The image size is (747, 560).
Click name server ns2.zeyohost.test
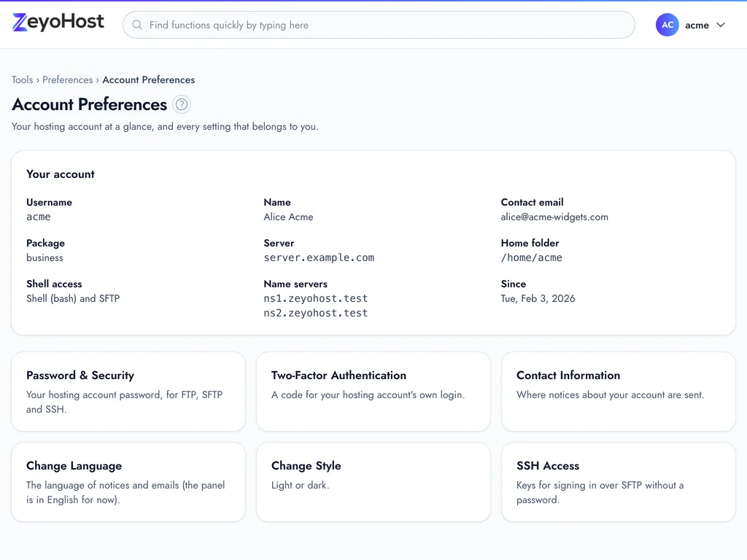click(x=316, y=313)
